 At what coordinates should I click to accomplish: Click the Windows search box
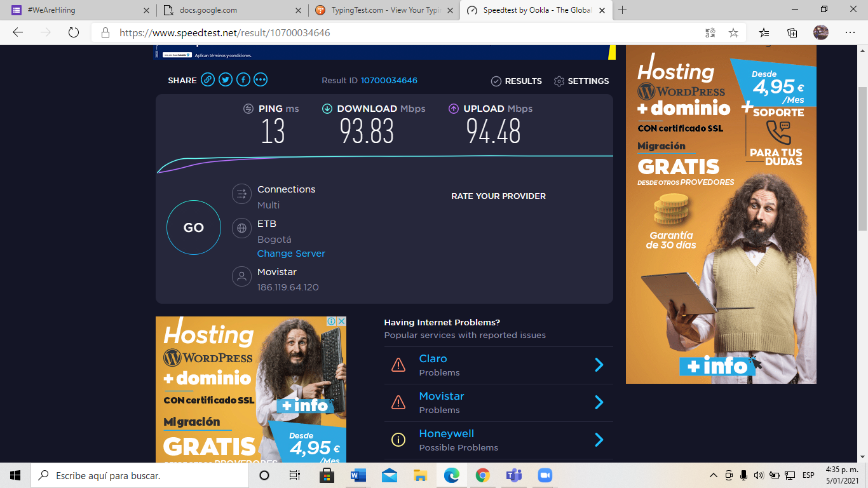tap(140, 475)
